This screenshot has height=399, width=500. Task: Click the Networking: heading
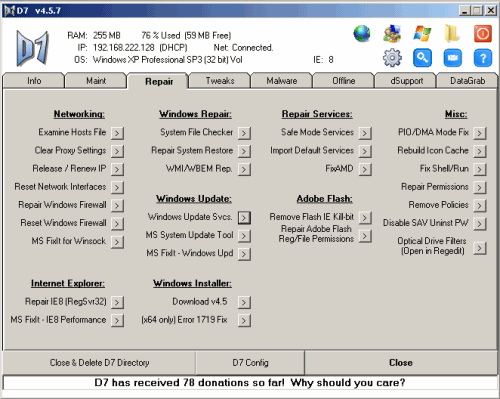click(x=79, y=114)
